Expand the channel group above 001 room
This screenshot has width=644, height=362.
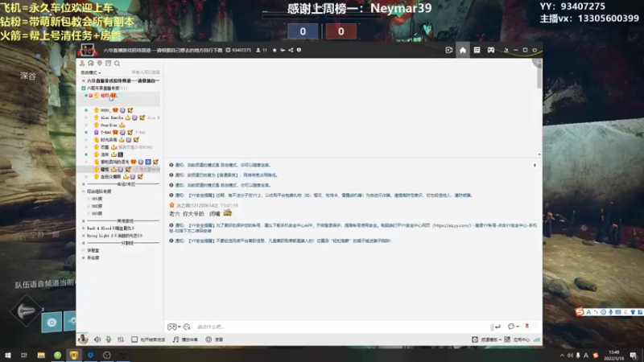[84, 191]
